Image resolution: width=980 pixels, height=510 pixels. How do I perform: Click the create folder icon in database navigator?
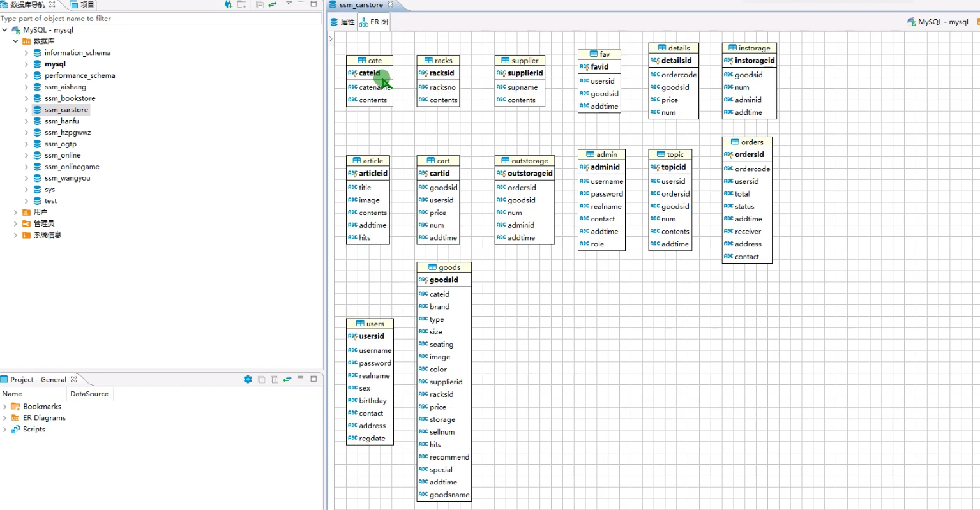click(242, 4)
